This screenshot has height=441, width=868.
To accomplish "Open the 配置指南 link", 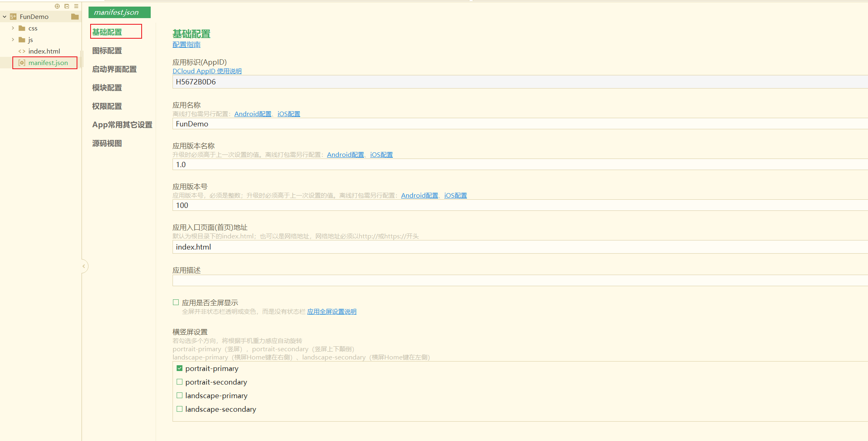I will pyautogui.click(x=187, y=44).
